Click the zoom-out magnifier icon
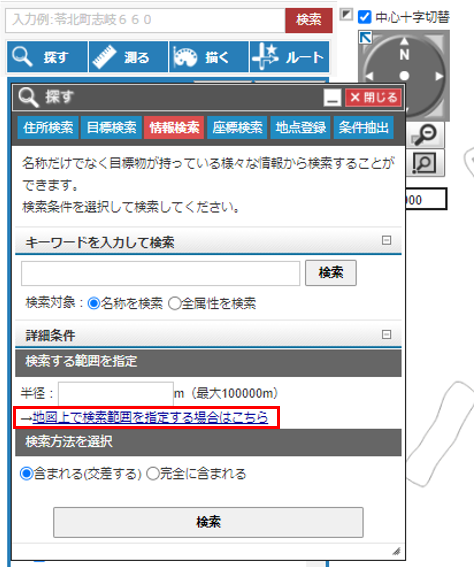 (x=426, y=134)
